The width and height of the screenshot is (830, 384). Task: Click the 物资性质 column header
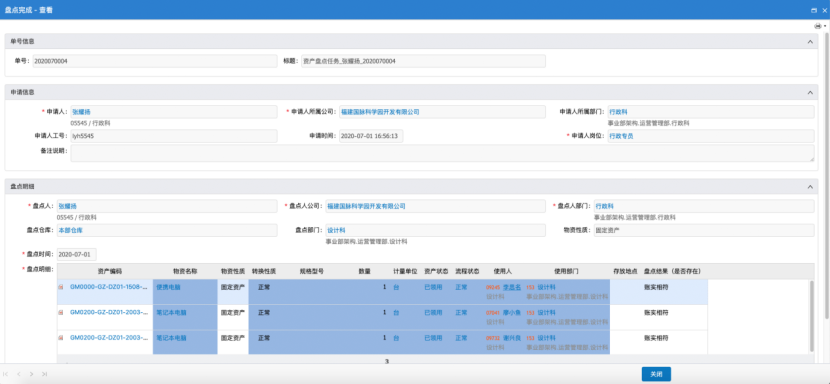coord(233,271)
